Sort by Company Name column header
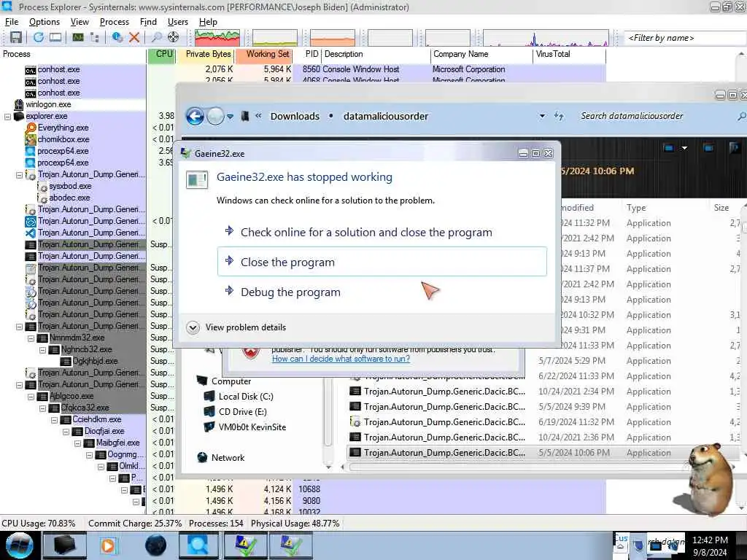Image resolution: width=747 pixels, height=560 pixels. 481,54
